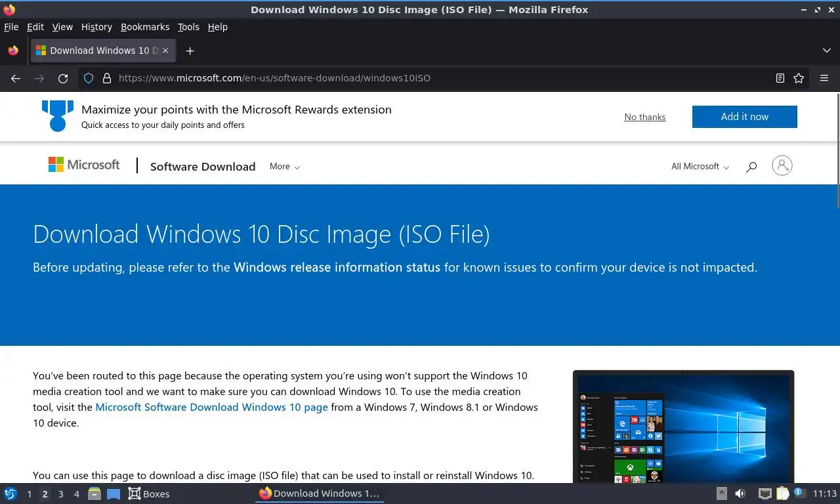Open Microsoft Software Download Windows 10 page link
The height and width of the screenshot is (504, 840).
[211, 407]
